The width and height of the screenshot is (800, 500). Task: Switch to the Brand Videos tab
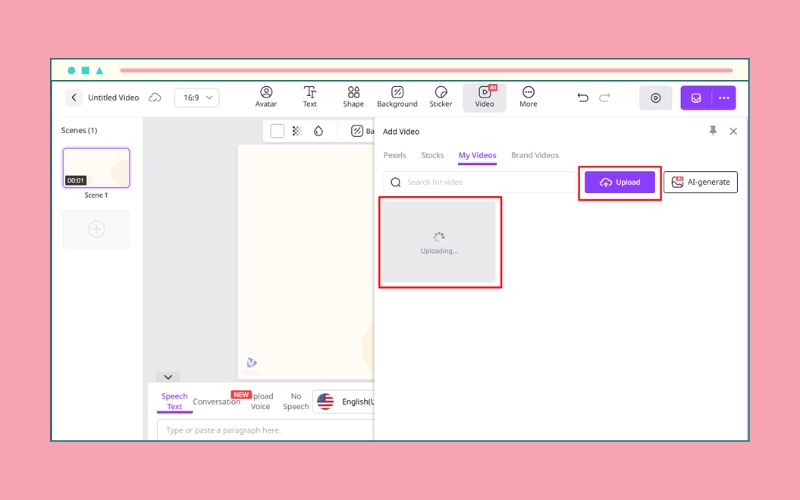click(535, 156)
